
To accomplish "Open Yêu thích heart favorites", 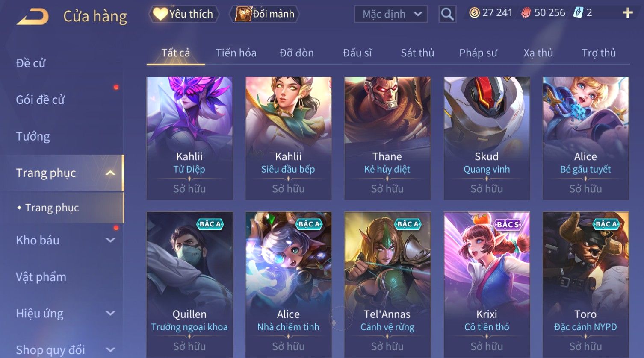I will [x=183, y=14].
